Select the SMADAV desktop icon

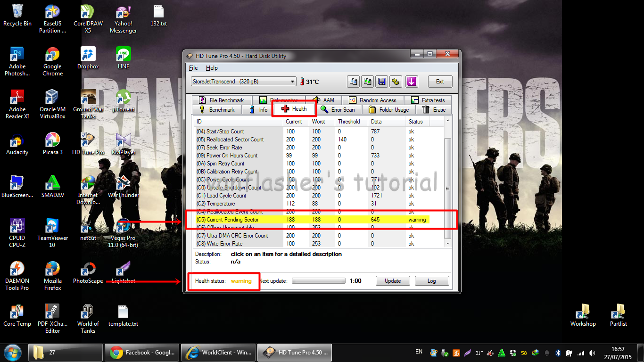[x=52, y=187]
